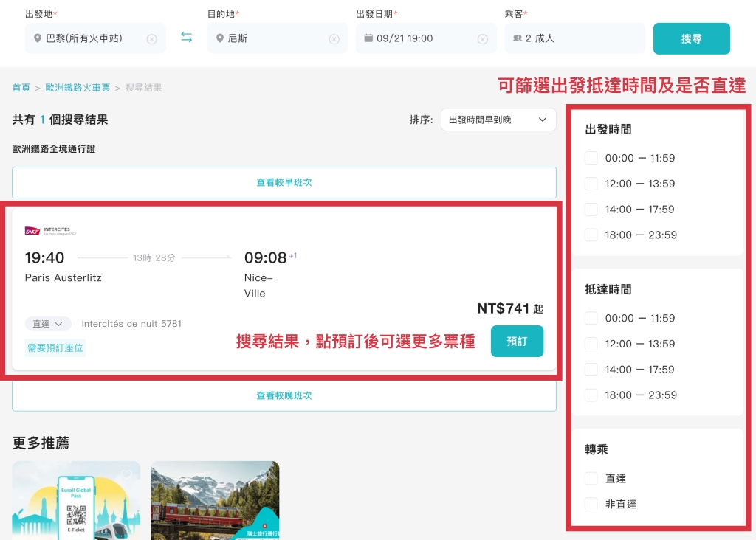The height and width of the screenshot is (540, 756).
Task: Click the price NT$741 起
Action: (510, 308)
